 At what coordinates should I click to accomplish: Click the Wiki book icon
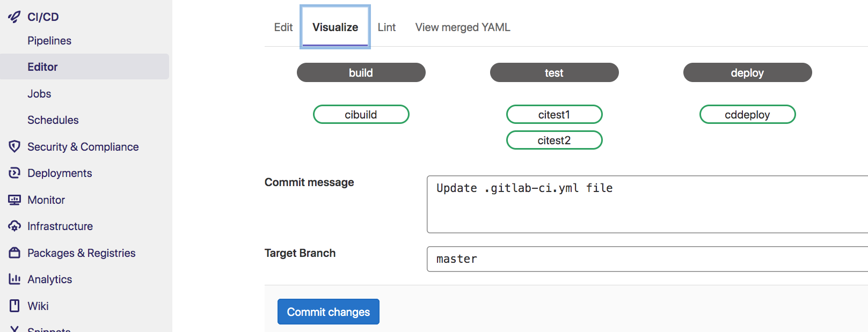pyautogui.click(x=14, y=306)
